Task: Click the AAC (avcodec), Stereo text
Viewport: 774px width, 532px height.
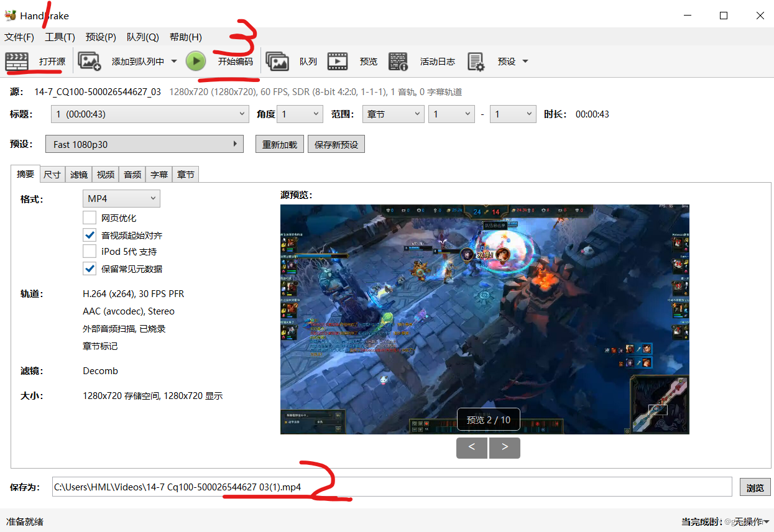Action: 129,311
